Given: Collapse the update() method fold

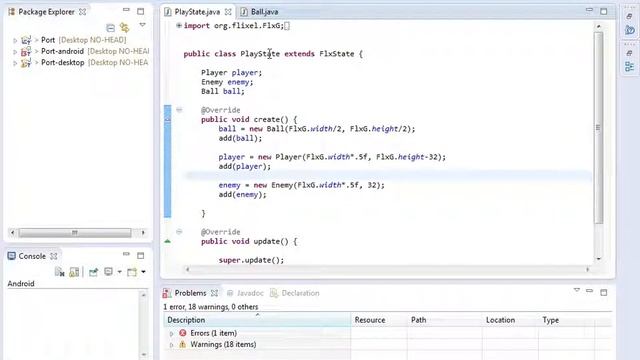Looking at the screenshot, I should [179, 231].
